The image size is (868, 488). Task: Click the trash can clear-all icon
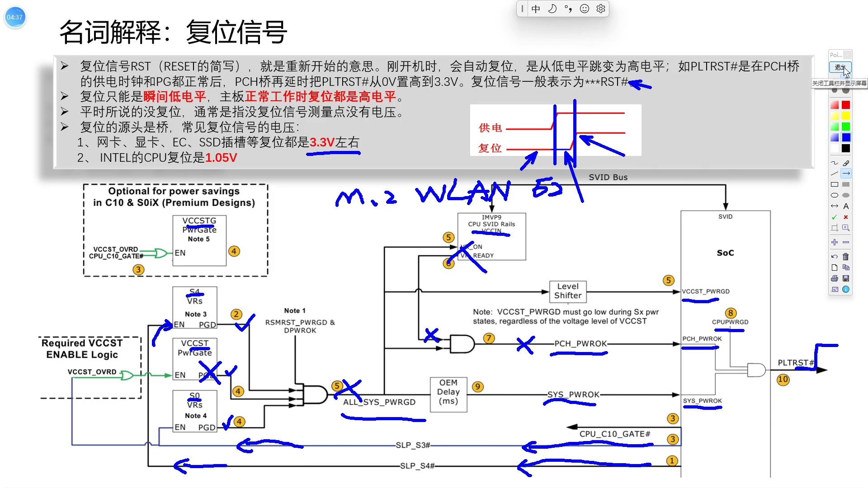point(846,257)
